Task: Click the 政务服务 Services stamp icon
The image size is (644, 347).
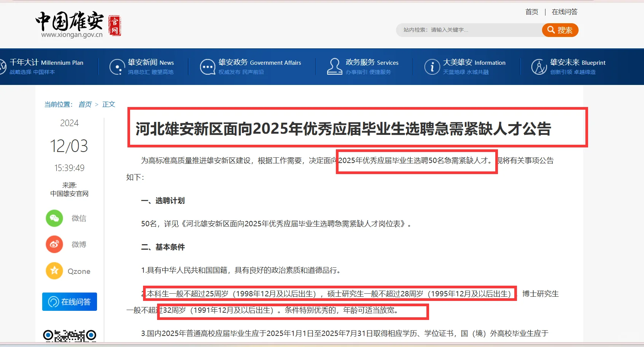Action: coord(334,66)
